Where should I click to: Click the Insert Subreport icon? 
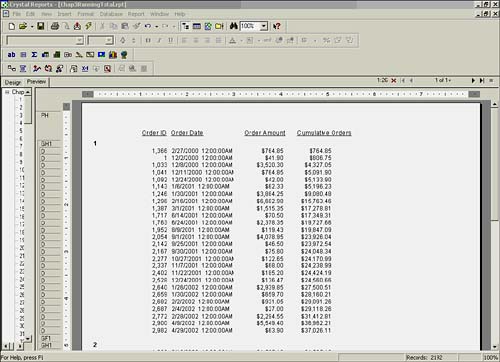click(x=68, y=55)
